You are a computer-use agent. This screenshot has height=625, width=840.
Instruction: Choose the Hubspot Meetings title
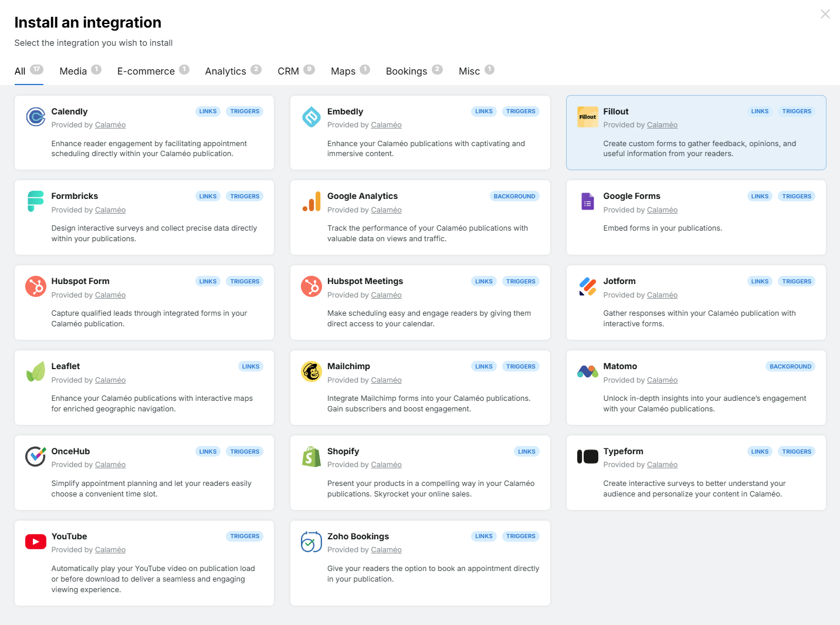point(365,281)
